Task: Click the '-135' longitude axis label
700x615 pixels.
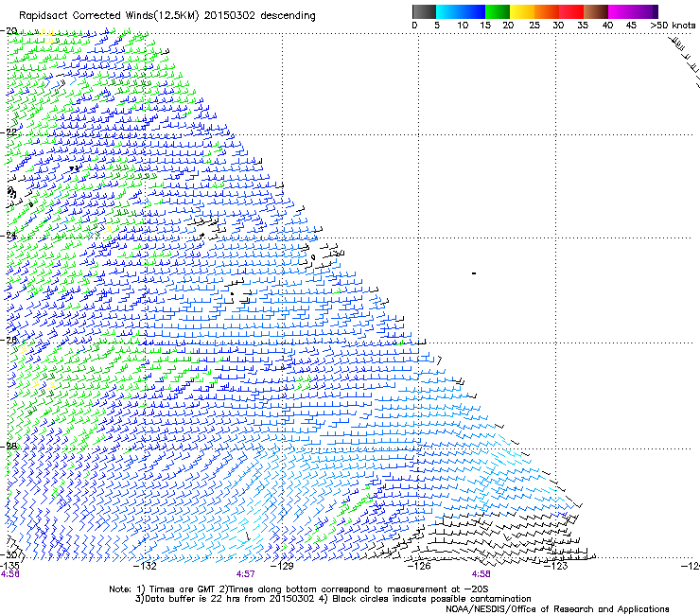Action: coord(9,566)
